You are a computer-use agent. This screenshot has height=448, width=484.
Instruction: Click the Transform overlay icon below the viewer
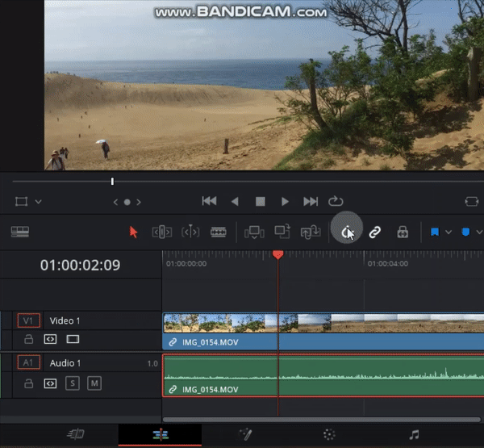(21, 202)
